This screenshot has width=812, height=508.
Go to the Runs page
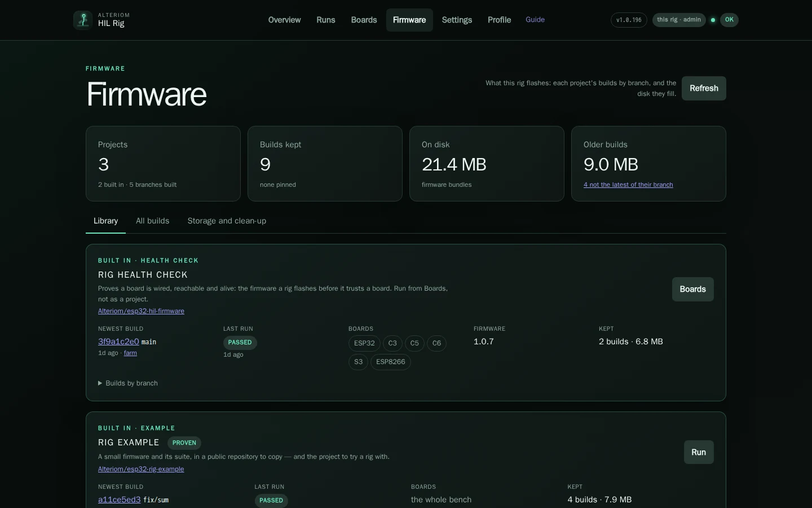[x=326, y=20]
